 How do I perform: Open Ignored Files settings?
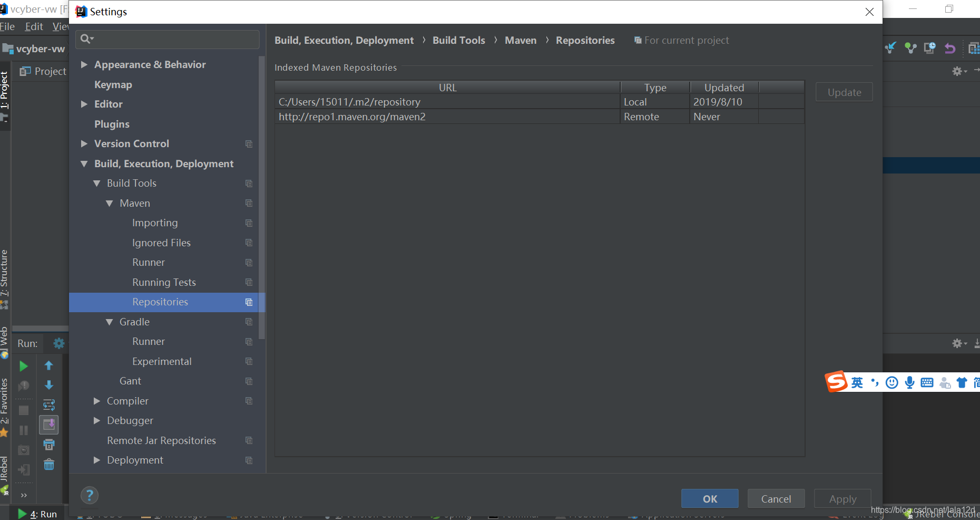click(x=161, y=243)
